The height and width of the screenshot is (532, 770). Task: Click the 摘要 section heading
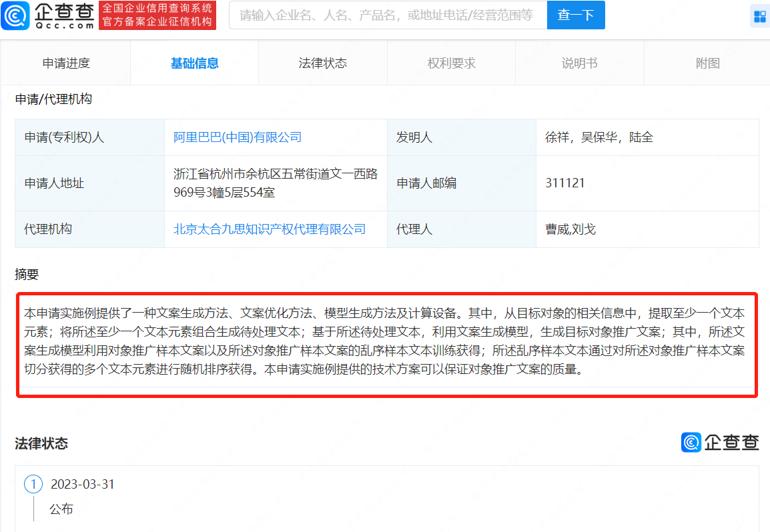click(27, 275)
